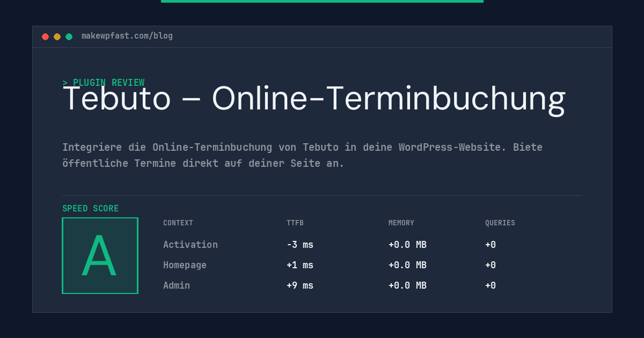Click the green window dot

(69, 36)
